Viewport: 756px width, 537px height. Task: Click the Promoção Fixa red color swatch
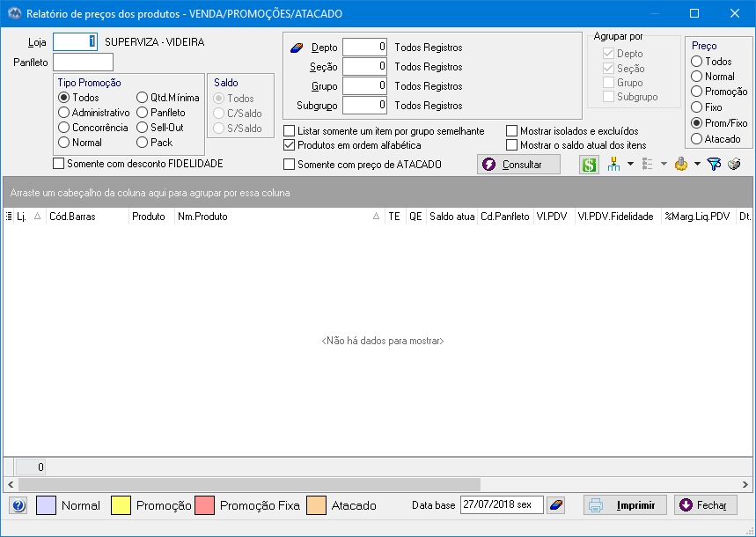[204, 505]
